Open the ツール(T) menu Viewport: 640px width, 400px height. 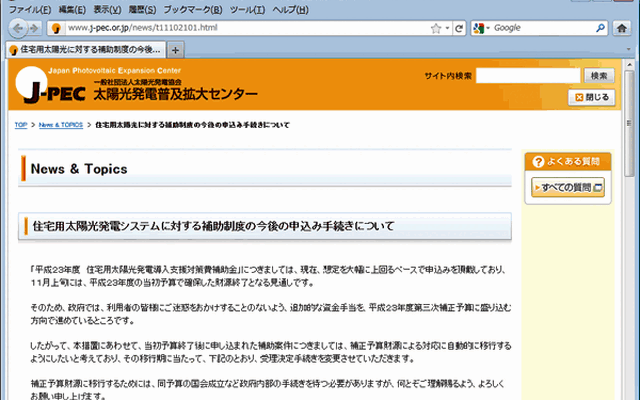[247, 9]
